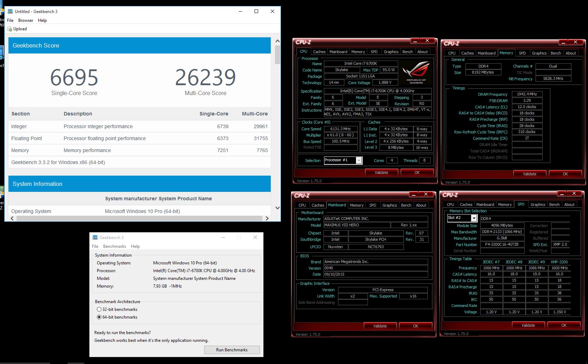Screen dimensions: 588x364
Task: Open Browser menu in Geekbench results window
Action: click(x=26, y=20)
